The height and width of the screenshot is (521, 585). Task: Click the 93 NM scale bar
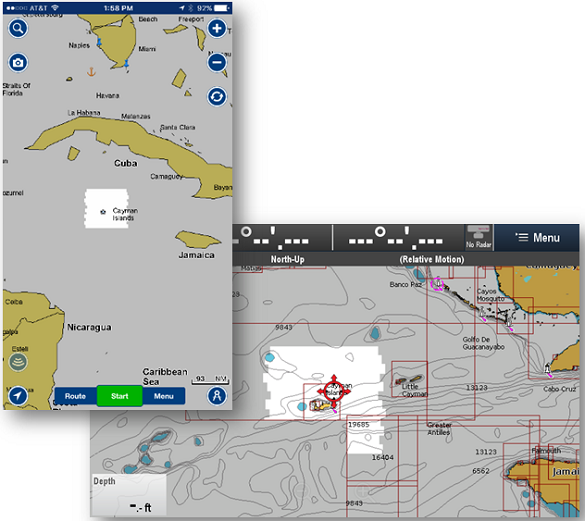coord(210,380)
